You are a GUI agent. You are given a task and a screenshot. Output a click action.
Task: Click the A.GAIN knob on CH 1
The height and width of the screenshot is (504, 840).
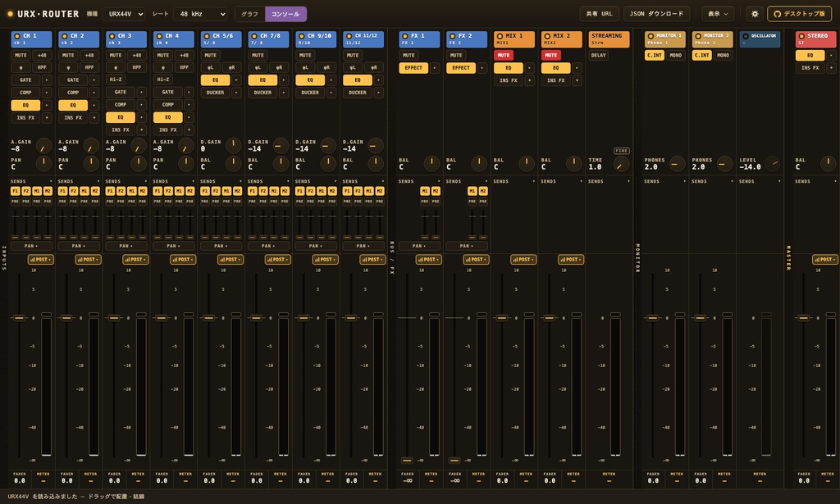click(x=43, y=145)
